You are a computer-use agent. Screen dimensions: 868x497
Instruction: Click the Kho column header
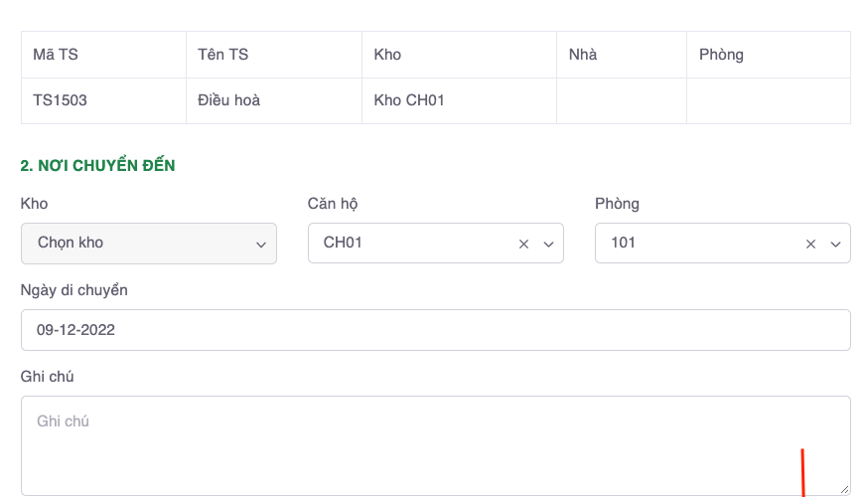(x=459, y=55)
